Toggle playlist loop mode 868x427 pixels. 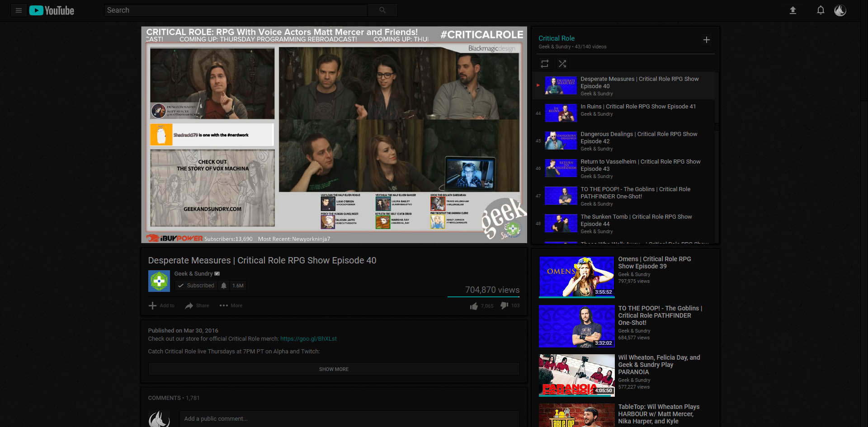click(545, 64)
